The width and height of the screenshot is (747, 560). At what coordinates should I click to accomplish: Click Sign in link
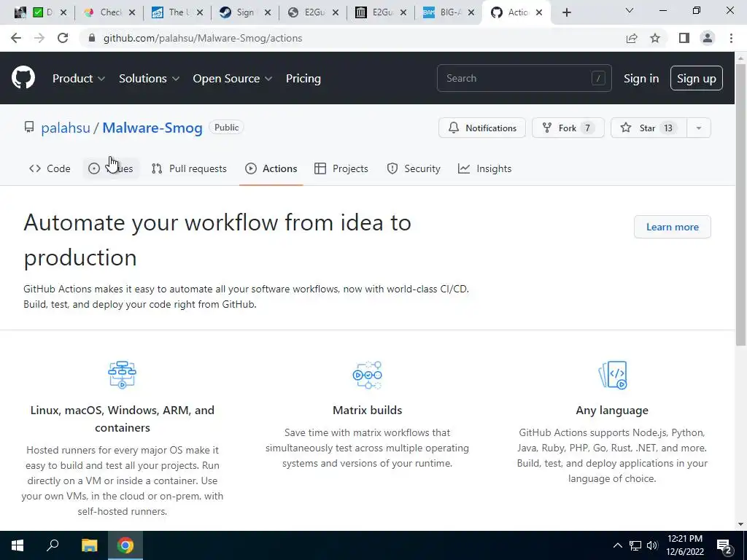point(641,79)
